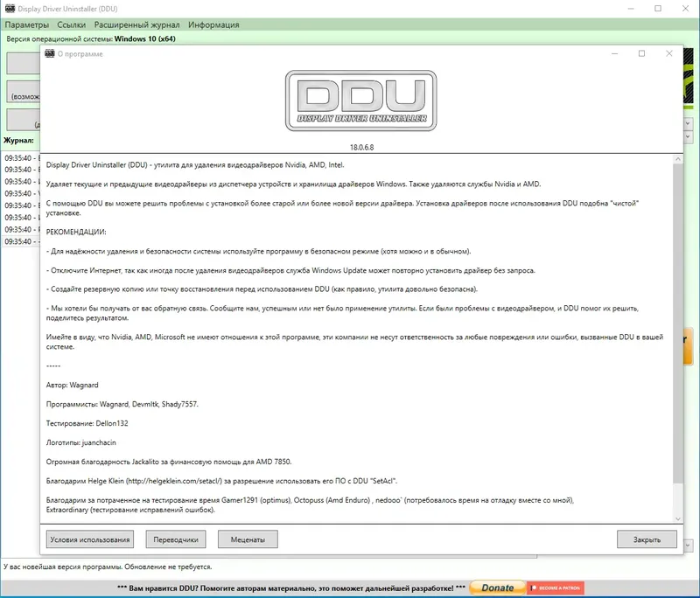Click the about-text scrollbar up arrow
This screenshot has width=700, height=598.
click(x=678, y=159)
